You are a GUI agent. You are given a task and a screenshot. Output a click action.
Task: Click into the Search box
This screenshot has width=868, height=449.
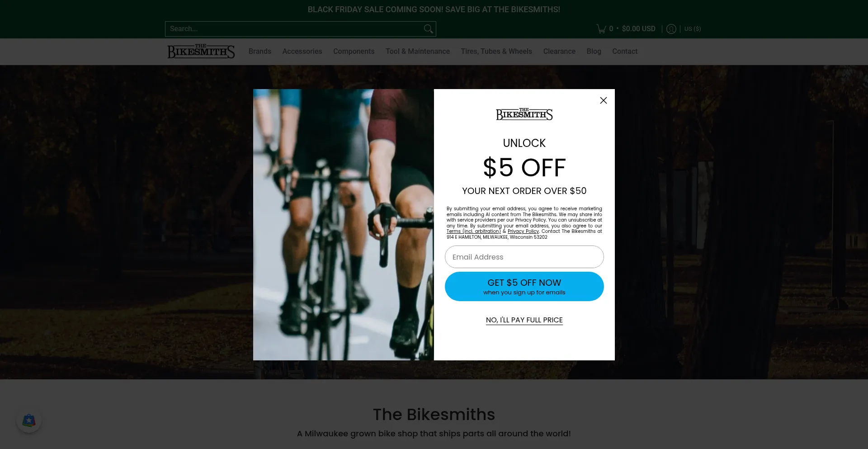pos(294,29)
